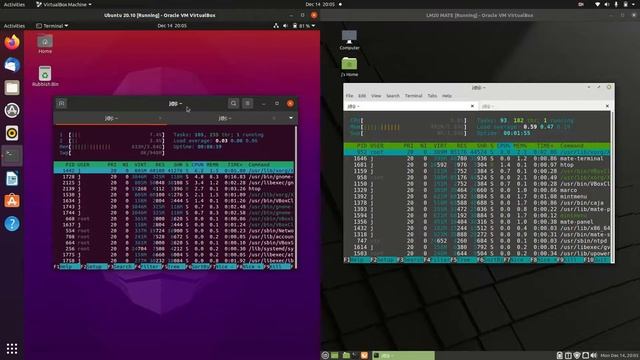Click the volume icon in Ubuntu guest top bar
Screen dimensions: 640x360
[x=285, y=26]
